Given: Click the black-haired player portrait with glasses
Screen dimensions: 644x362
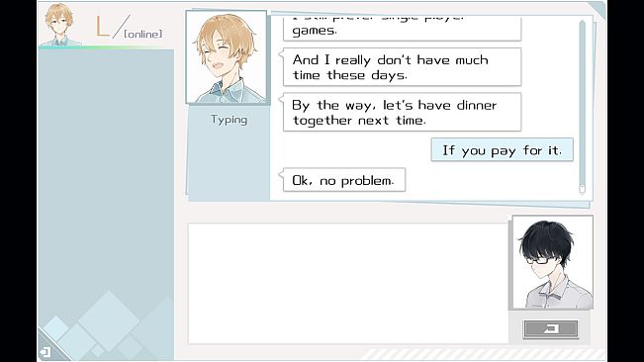Looking at the screenshot, I should 553,263.
